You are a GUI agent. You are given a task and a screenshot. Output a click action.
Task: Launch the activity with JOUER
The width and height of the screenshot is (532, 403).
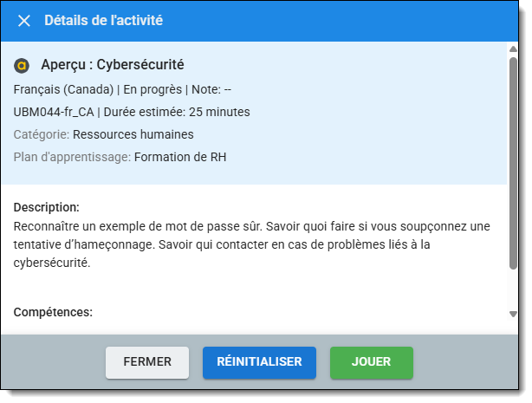coord(371,362)
